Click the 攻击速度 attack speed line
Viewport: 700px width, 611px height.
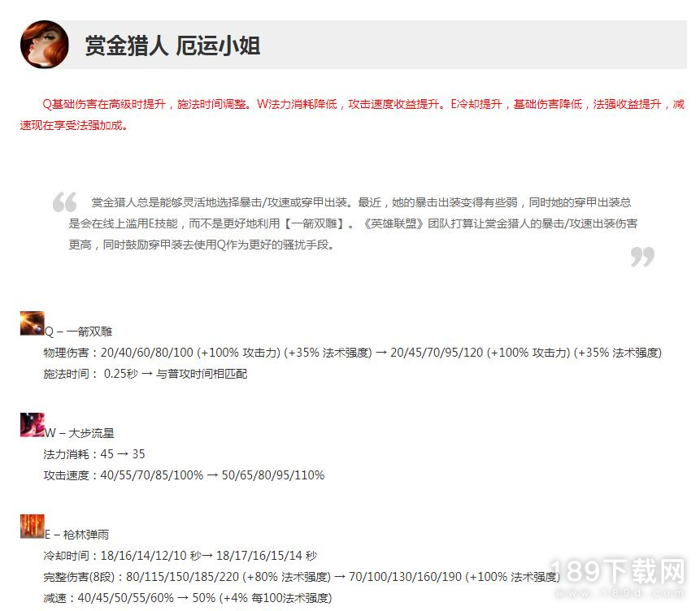[184, 474]
